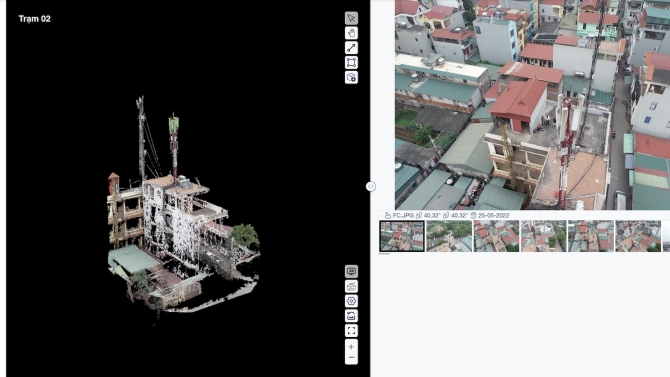The image size is (670, 377).
Task: Open viewer settings hexagon gear icon
Action: (351, 301)
